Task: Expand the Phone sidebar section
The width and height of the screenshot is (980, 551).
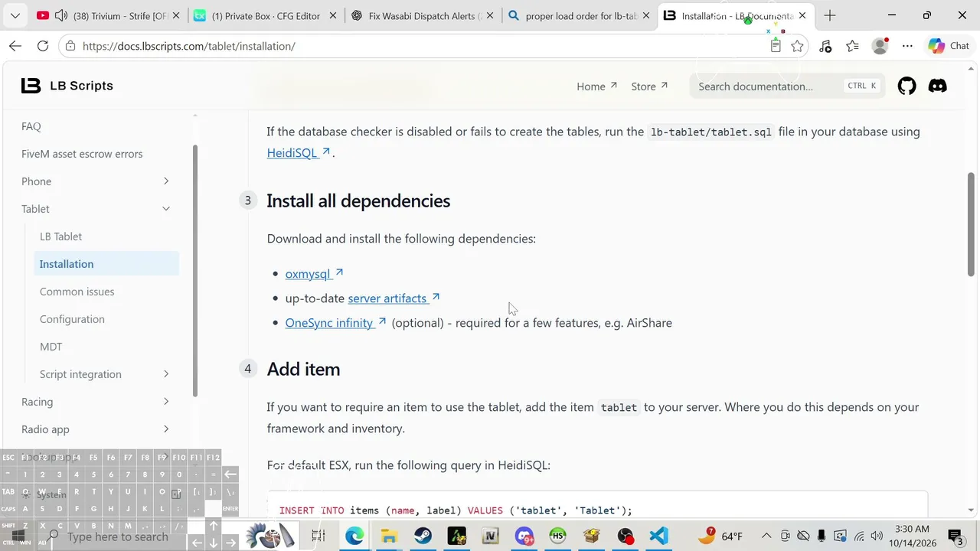Action: click(x=166, y=181)
